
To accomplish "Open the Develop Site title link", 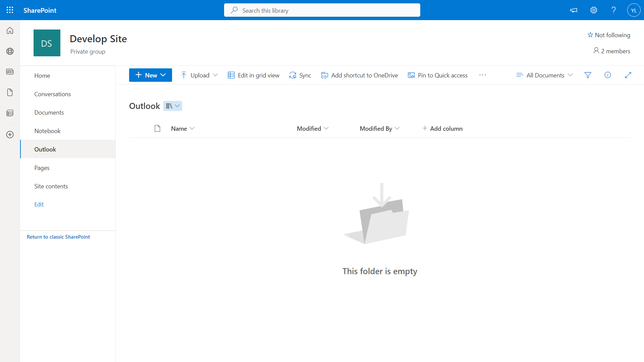I will click(98, 39).
